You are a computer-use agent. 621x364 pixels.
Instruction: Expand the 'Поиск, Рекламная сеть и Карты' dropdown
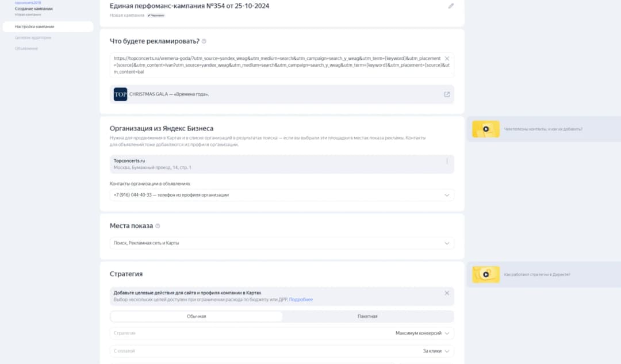(x=282, y=243)
